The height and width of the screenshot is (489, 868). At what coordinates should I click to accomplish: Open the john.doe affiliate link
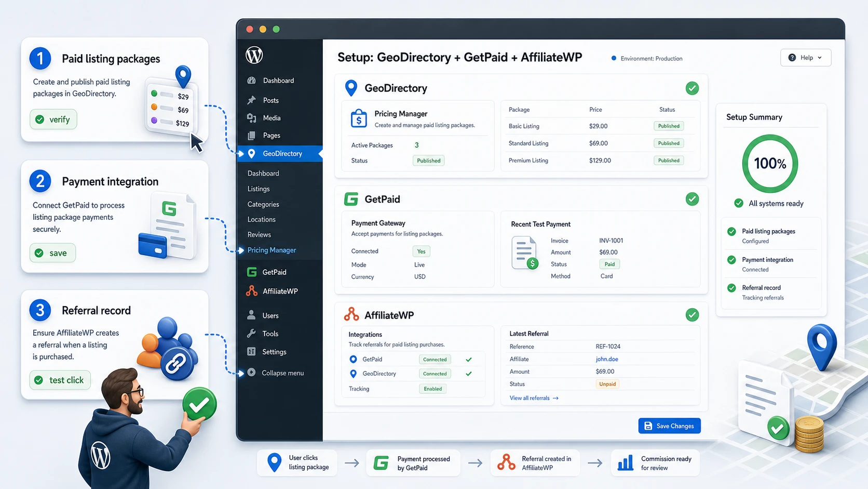tap(607, 359)
